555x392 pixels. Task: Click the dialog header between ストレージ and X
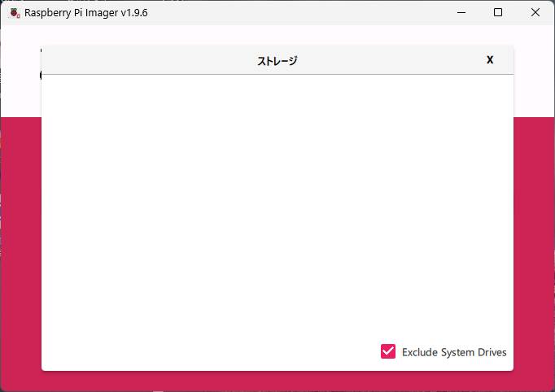(x=391, y=60)
